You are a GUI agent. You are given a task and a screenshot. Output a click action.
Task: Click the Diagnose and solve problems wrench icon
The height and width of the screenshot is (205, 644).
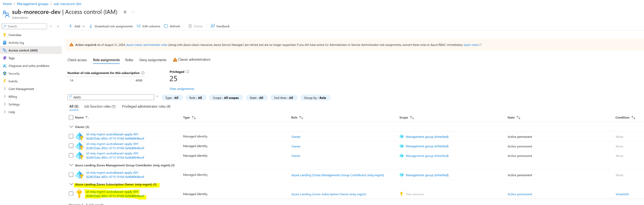click(x=5, y=66)
